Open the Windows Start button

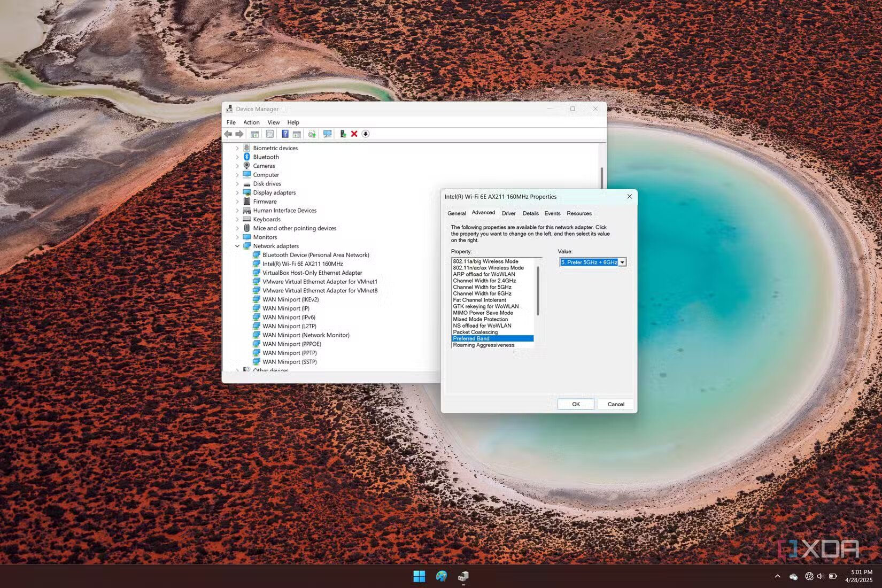coord(419,576)
